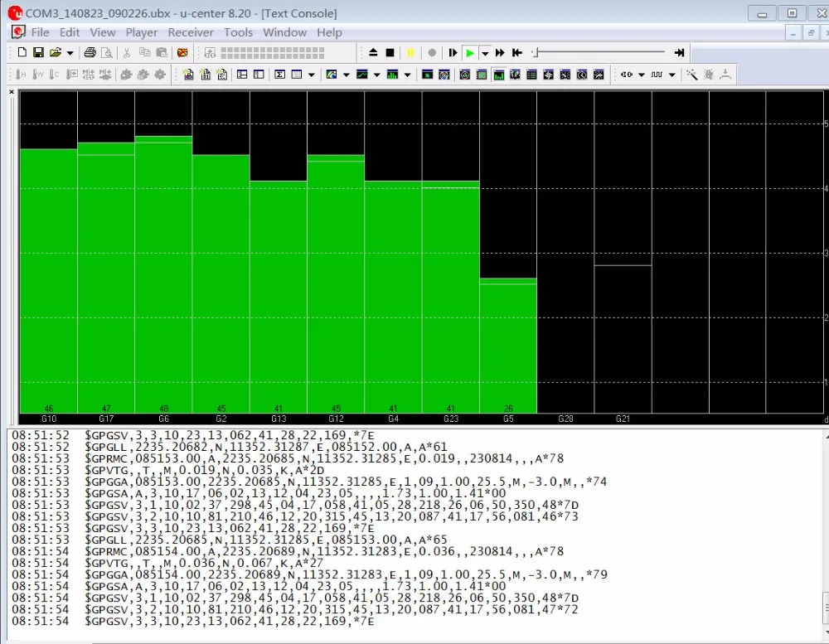Click the red clear-all icon
The width and height of the screenshot is (829, 644).
pyautogui.click(x=182, y=52)
